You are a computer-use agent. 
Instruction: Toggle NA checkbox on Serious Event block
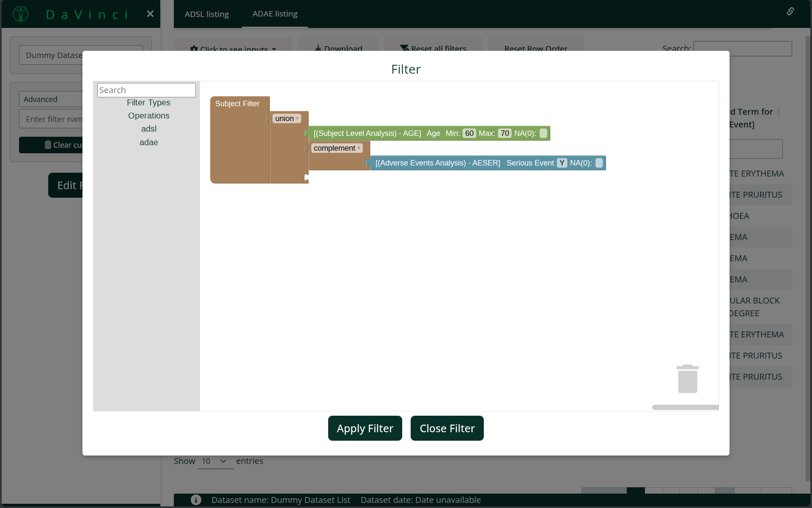pyautogui.click(x=599, y=163)
